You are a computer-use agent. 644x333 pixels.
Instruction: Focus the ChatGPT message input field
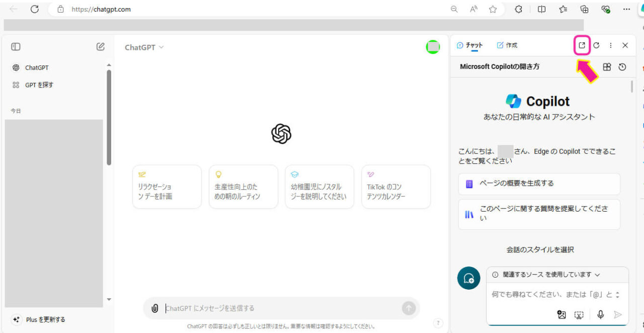[282, 308]
